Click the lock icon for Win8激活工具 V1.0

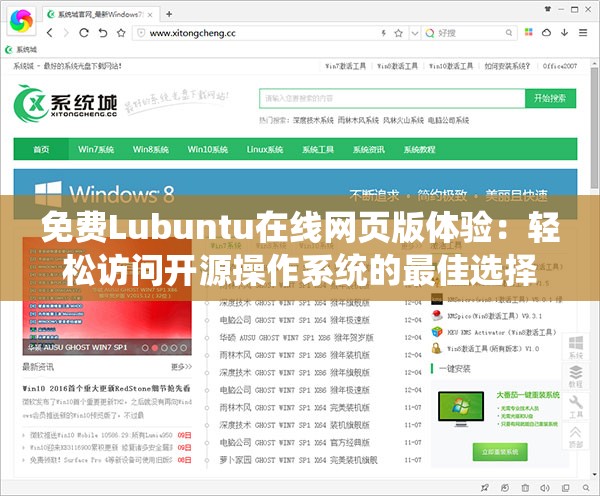pos(436,348)
